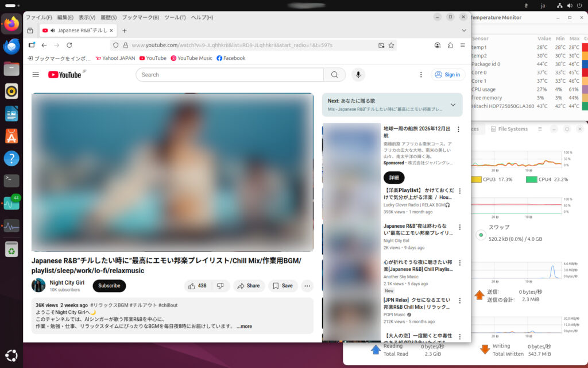Open the Facebook bookmark
Viewport: 588px width, 368px height.
coord(231,58)
